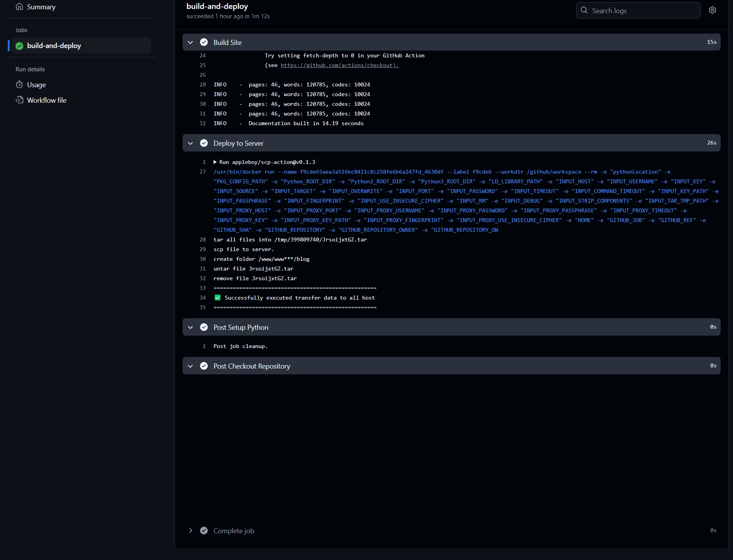Click the Deploy to Server success checkmark
Viewport: 733px width, 560px height.
[204, 143]
